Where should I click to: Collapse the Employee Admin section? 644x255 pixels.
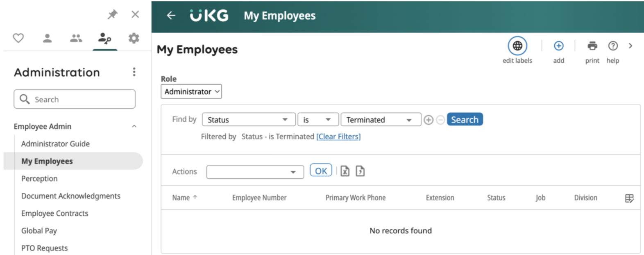click(134, 126)
